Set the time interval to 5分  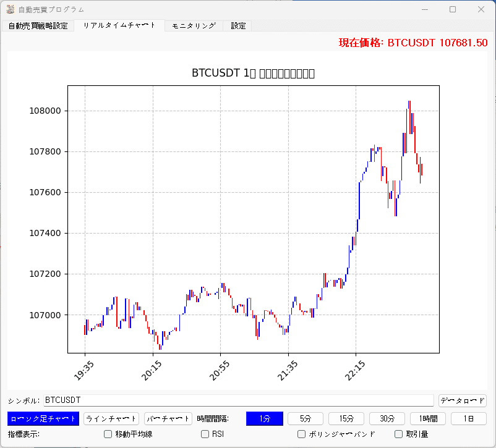point(306,418)
